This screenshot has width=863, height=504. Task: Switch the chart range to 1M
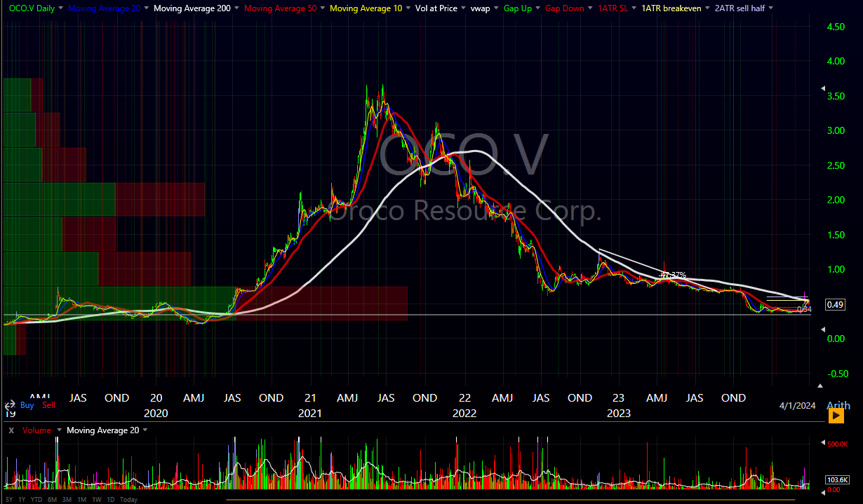[x=83, y=499]
